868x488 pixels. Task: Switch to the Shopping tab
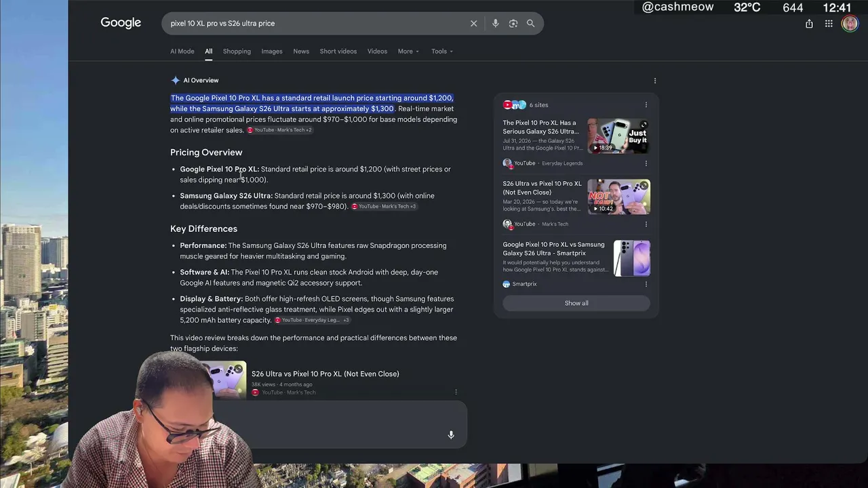237,52
